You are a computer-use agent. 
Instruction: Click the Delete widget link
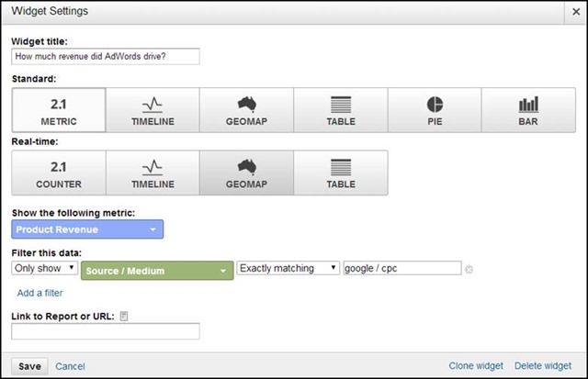point(542,366)
